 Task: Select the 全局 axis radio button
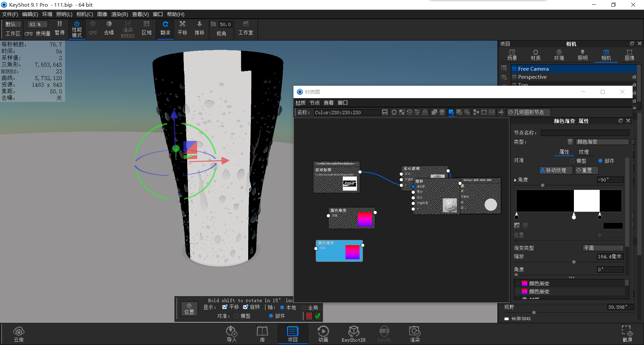click(304, 307)
